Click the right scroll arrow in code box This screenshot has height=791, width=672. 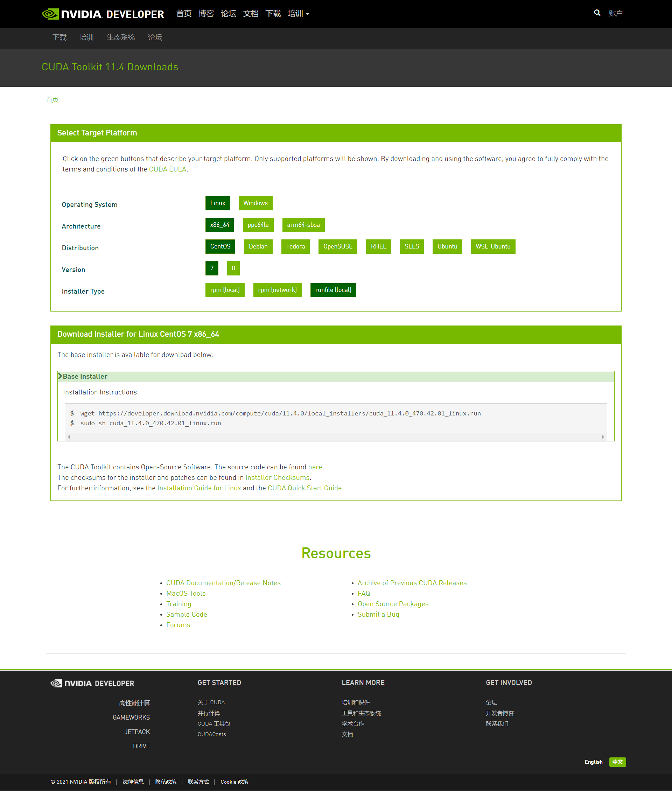pos(603,437)
